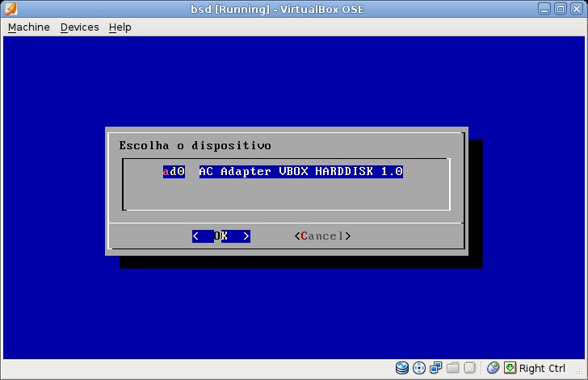Click the network adapters status icon

click(436, 368)
